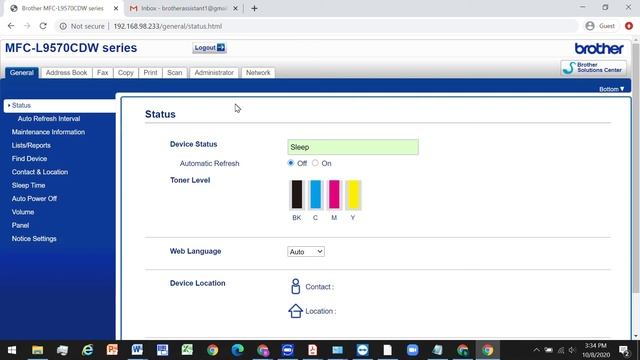This screenshot has height=360, width=640.
Task: Close the Brother MFC-L9570CDW tab
Action: click(x=116, y=8)
